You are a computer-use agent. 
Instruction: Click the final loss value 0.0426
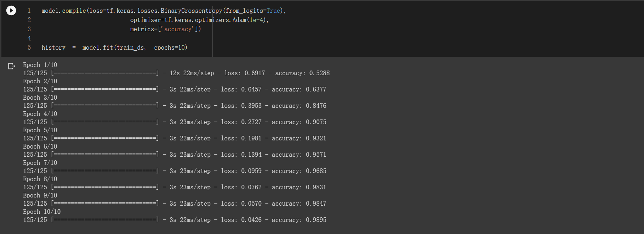pyautogui.click(x=251, y=220)
